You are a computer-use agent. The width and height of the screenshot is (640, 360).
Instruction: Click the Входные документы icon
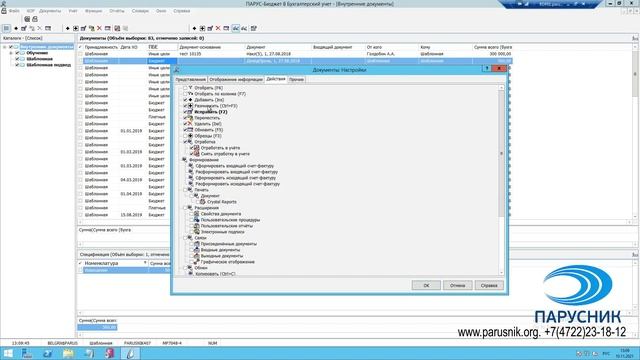[x=196, y=249]
